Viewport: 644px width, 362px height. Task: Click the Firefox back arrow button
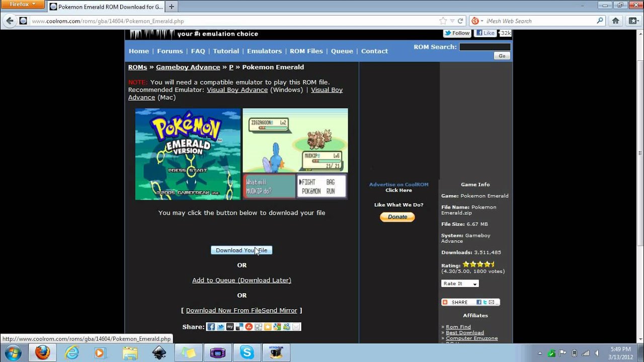point(9,21)
